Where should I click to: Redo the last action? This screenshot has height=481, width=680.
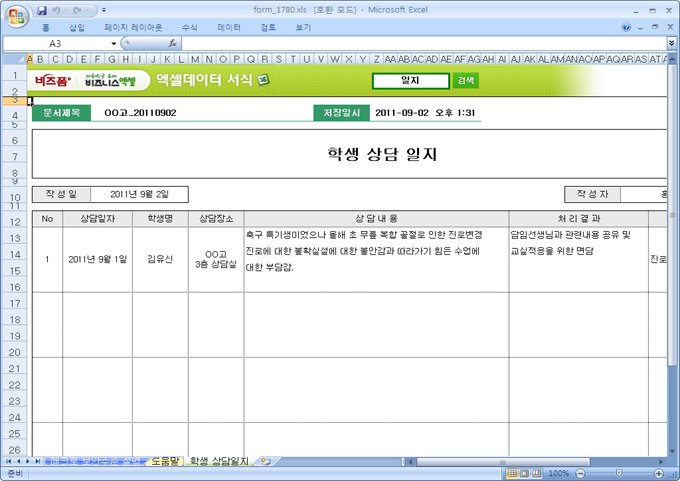tap(78, 10)
